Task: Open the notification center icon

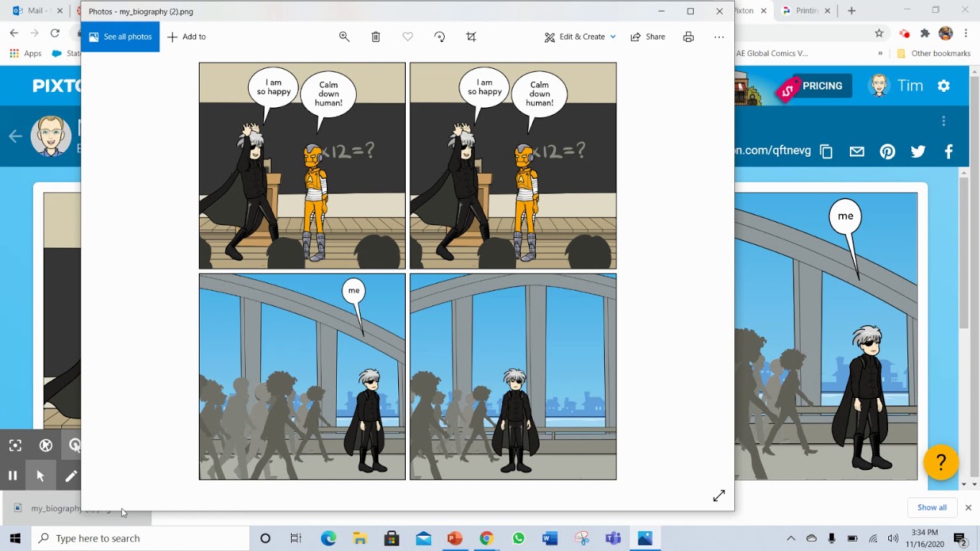Action: pos(960,538)
